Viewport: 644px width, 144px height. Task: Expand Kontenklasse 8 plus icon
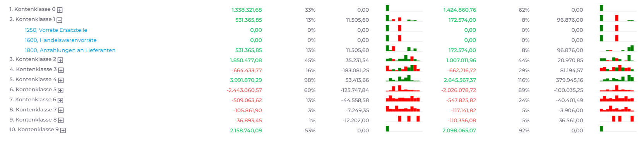tap(61, 121)
